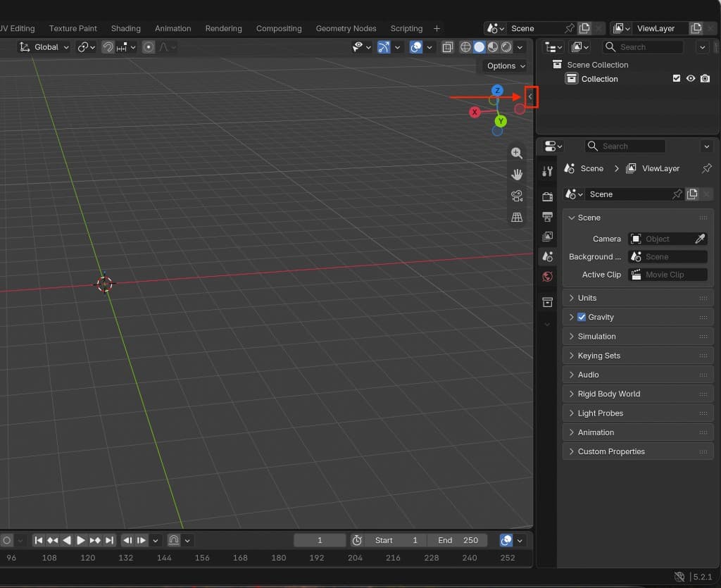
Task: Open the Animation workspace tab
Action: 173,28
